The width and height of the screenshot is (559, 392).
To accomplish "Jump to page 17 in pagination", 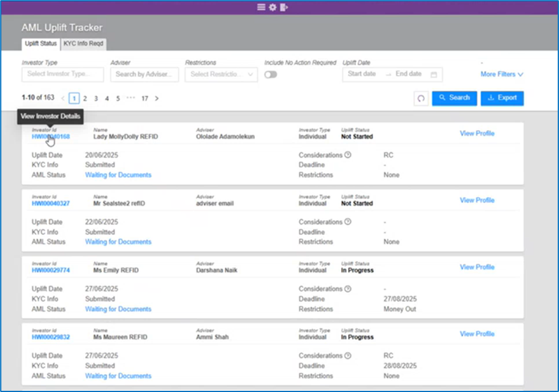I will (144, 98).
